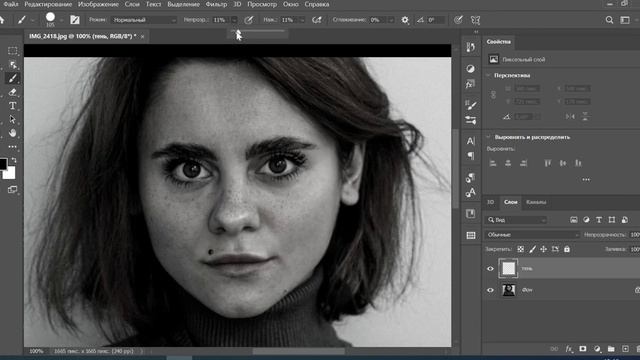The image size is (640, 360).
Task: Open the Paragraph panel icon
Action: [471, 156]
